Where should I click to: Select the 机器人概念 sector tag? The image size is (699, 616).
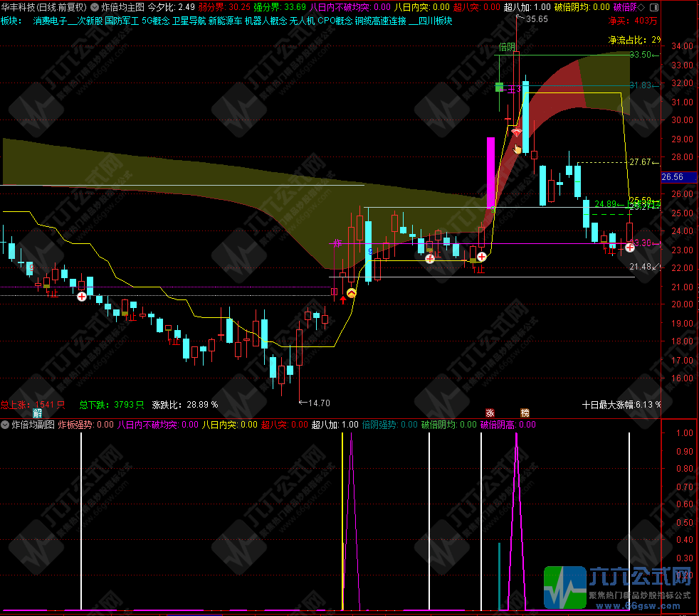tap(266, 21)
